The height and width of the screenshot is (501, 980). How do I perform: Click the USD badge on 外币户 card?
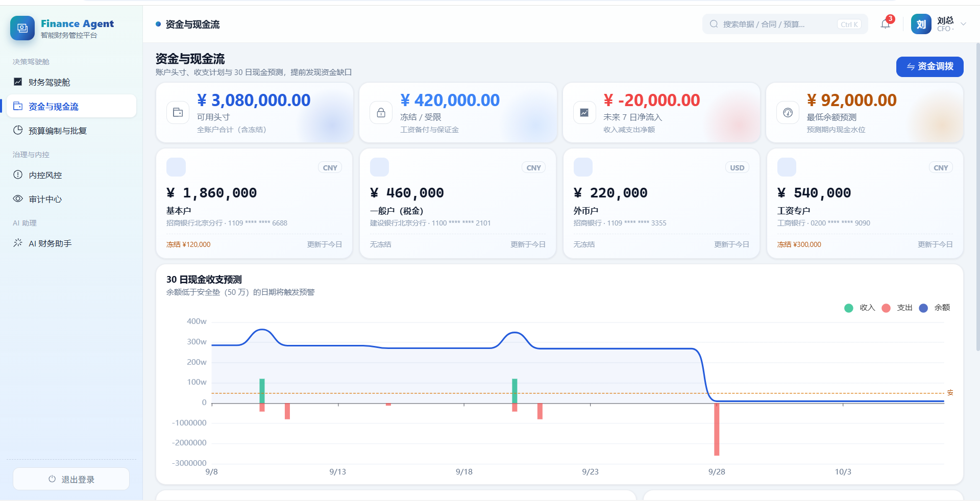[x=737, y=167]
